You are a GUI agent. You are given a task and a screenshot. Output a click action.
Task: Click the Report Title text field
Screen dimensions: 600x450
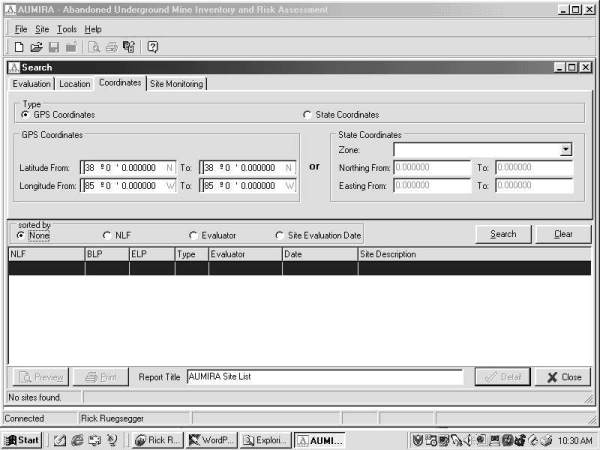323,377
